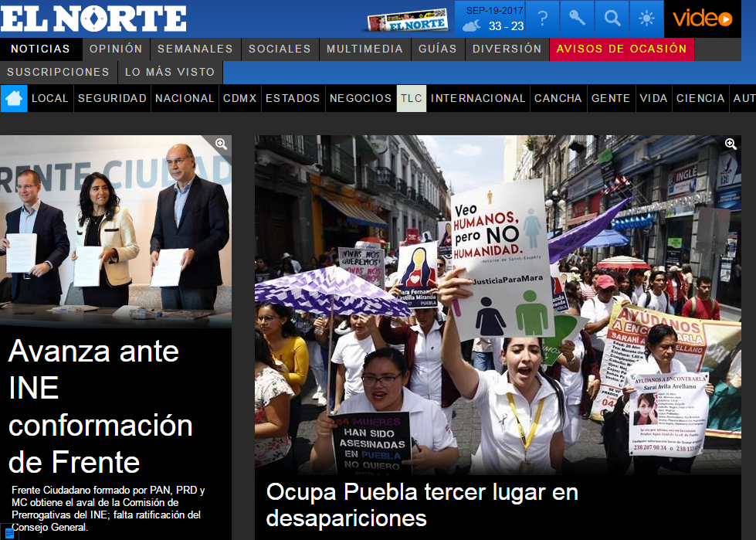Open the orange video logo button

point(702,19)
